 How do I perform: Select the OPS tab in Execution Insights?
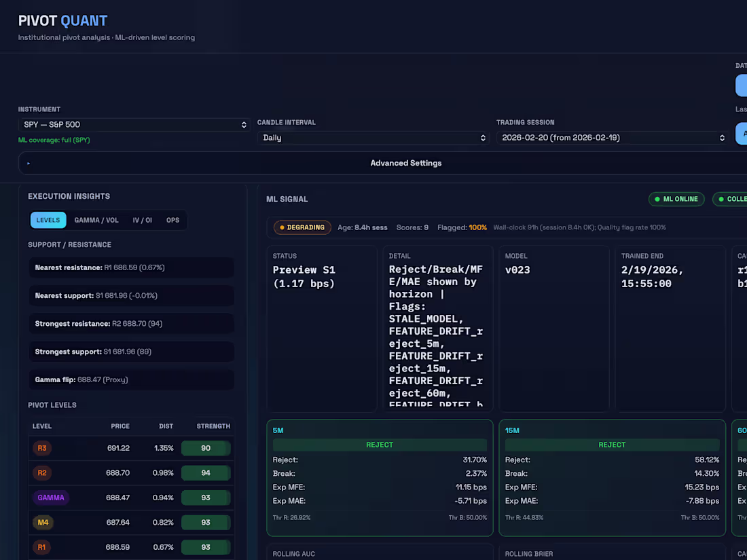point(172,220)
